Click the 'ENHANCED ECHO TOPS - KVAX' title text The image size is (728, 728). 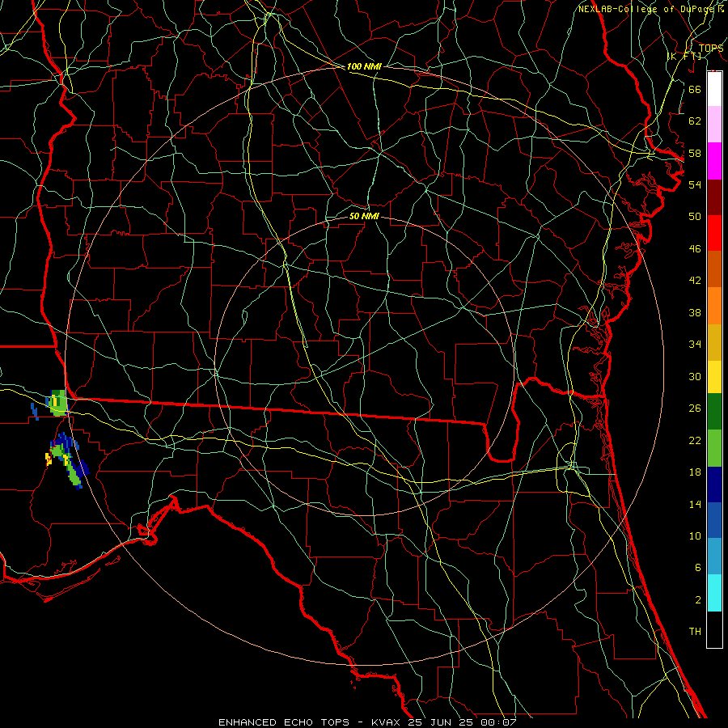point(310,722)
